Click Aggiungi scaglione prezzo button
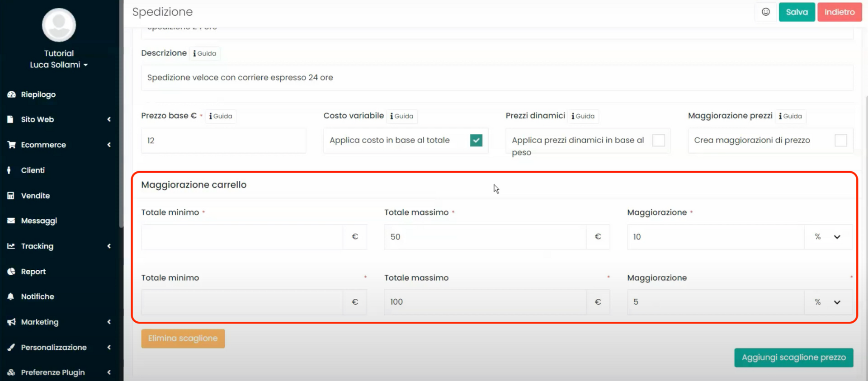 [793, 357]
